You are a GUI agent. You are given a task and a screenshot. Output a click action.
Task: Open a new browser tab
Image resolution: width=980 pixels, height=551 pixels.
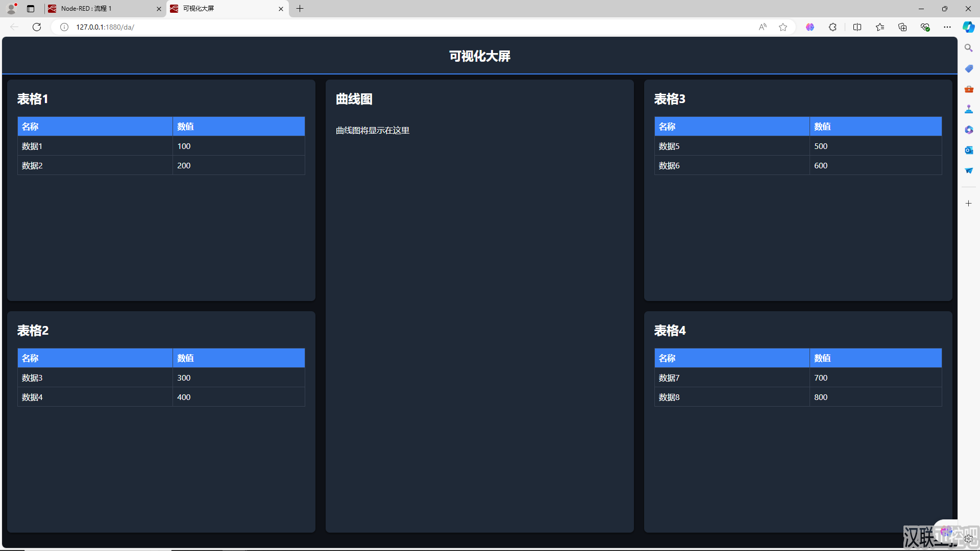(x=300, y=9)
